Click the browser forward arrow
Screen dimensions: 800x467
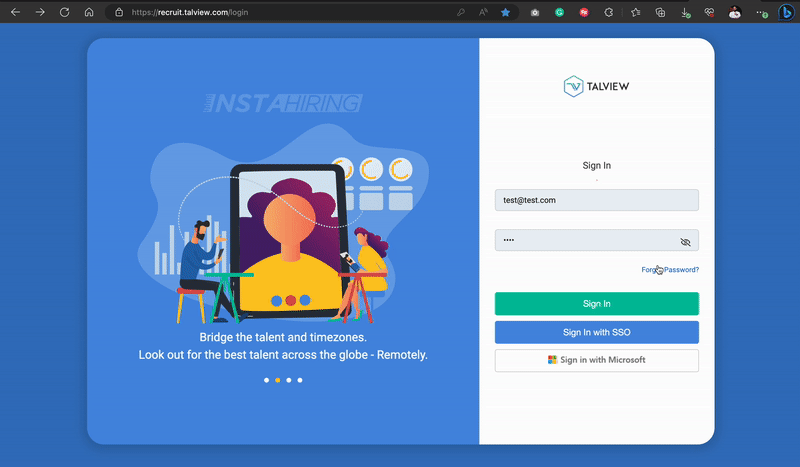click(x=40, y=12)
